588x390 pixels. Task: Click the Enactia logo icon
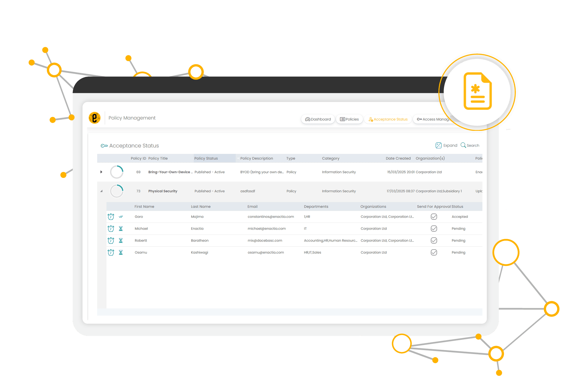(94, 118)
